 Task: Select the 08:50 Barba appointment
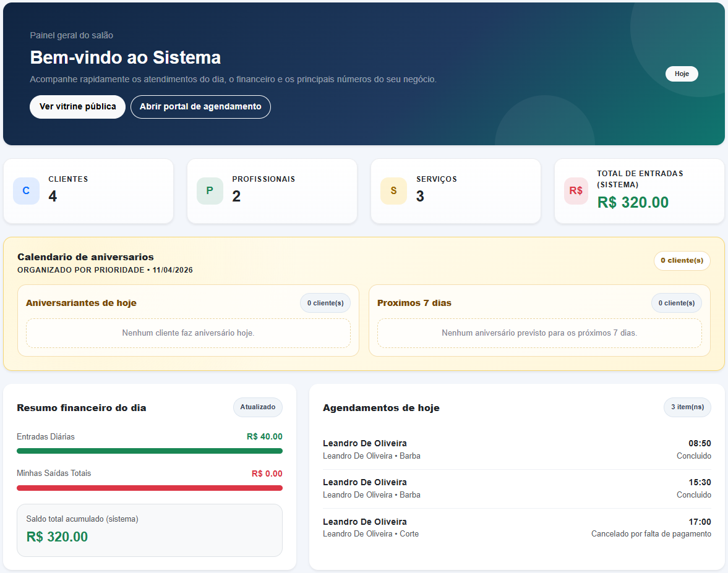pyautogui.click(x=516, y=449)
